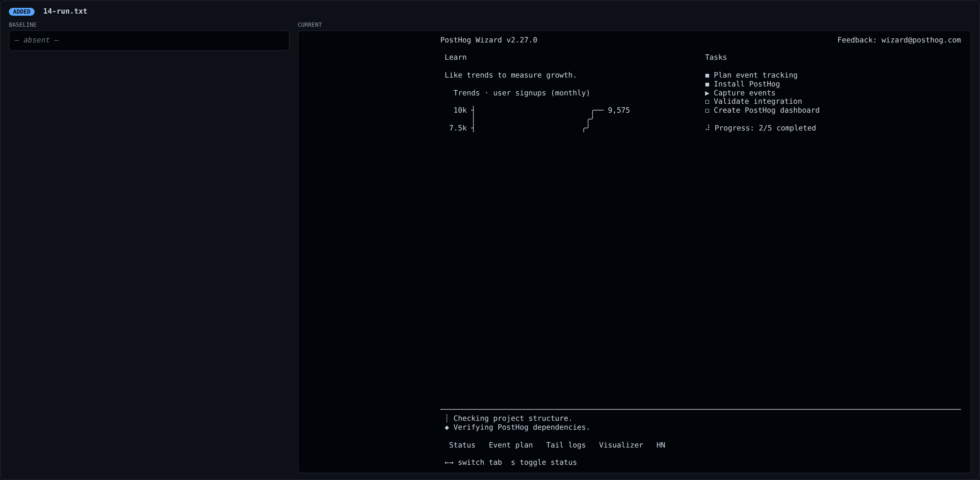
Task: Click the PostHog Wizard v2.27.0 title
Action: (x=488, y=40)
